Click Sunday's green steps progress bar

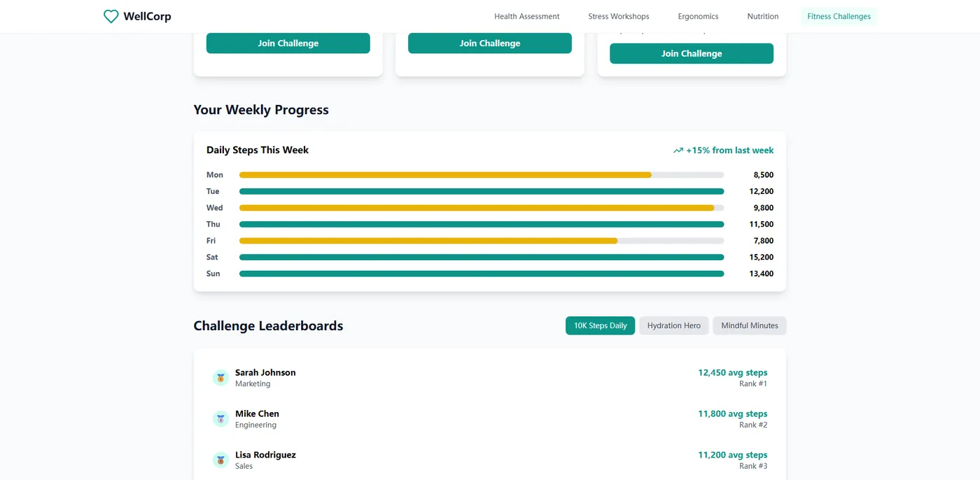point(482,274)
